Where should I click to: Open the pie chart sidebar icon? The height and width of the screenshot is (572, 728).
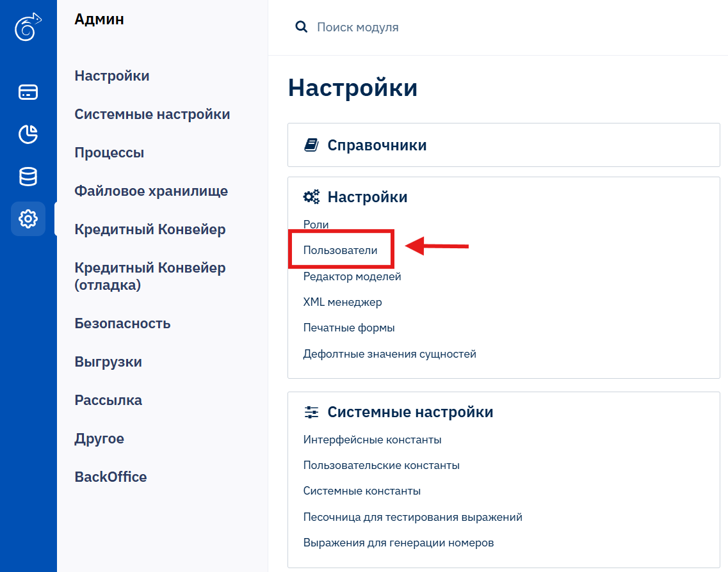(x=28, y=134)
